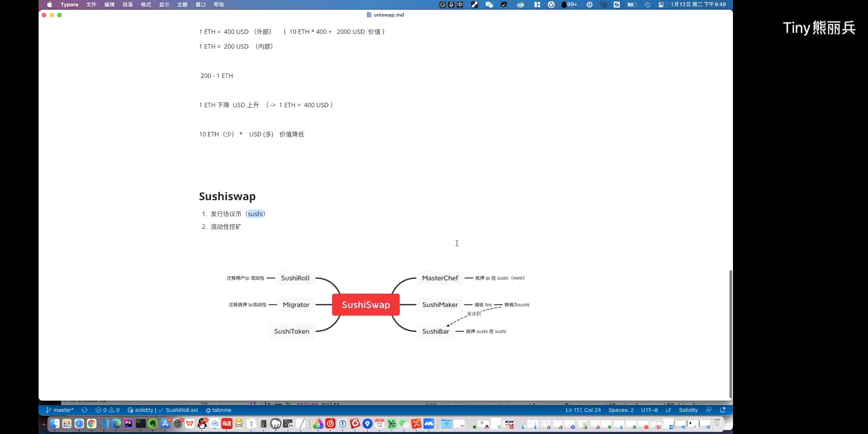This screenshot has width=868, height=434.
Task: Open Trash in the dock
Action: click(717, 424)
